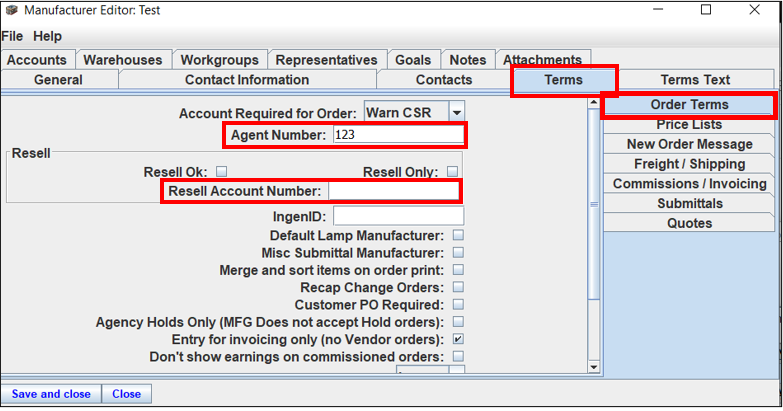Close the window with the X button
The height and width of the screenshot is (411, 783).
point(755,9)
